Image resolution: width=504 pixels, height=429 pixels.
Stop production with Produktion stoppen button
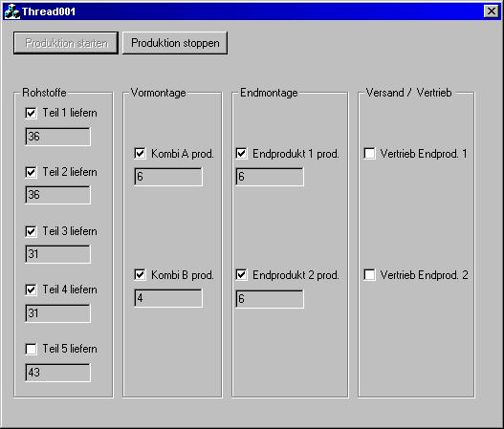point(175,43)
